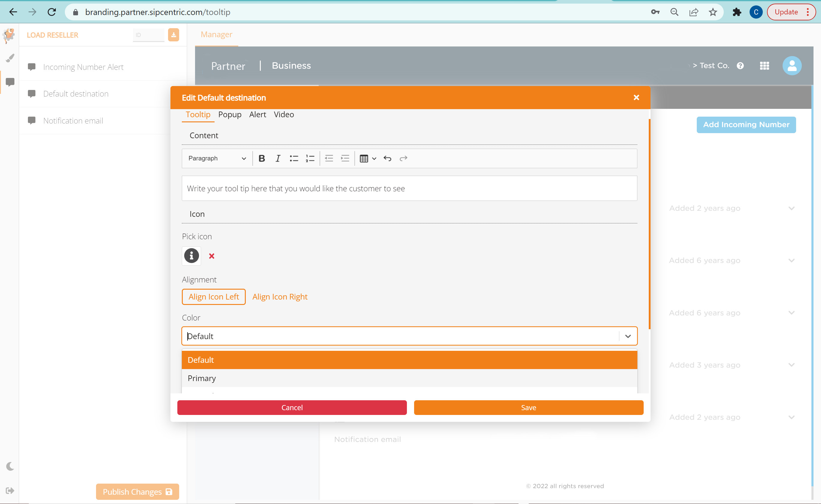The width and height of the screenshot is (821, 504).
Task: Undo the last editor change
Action: coord(387,158)
